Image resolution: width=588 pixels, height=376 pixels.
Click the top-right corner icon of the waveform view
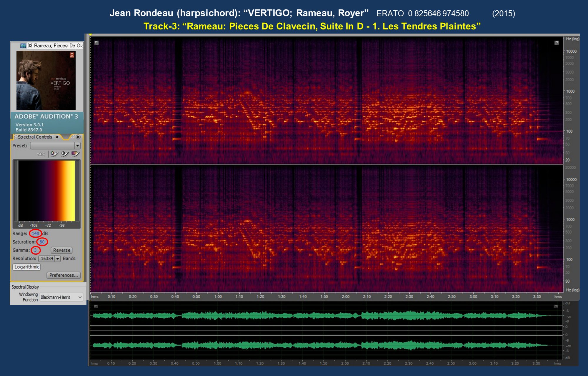tap(556, 307)
